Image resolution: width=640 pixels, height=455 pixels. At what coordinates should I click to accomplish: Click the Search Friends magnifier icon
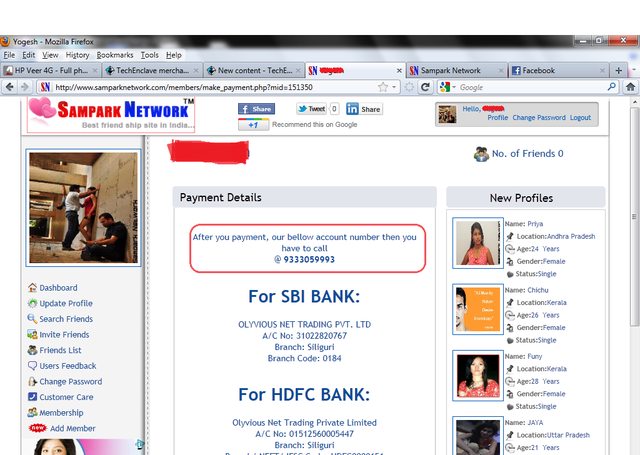click(32, 319)
